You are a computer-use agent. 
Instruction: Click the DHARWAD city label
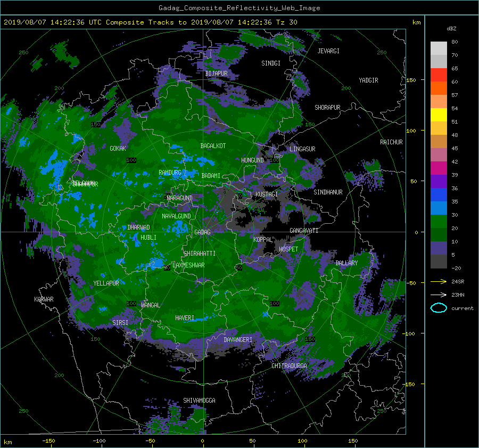pos(139,227)
